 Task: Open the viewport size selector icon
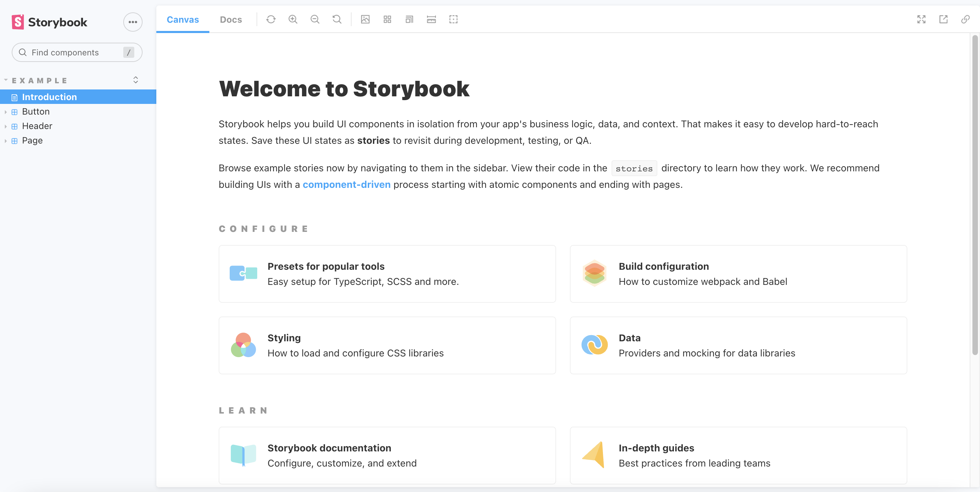409,19
